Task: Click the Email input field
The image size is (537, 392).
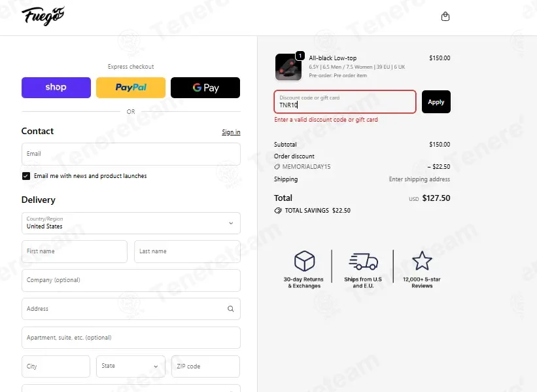Action: (x=131, y=154)
